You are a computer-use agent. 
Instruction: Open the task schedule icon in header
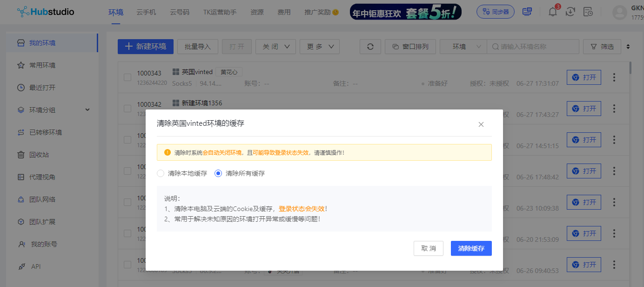(x=588, y=12)
